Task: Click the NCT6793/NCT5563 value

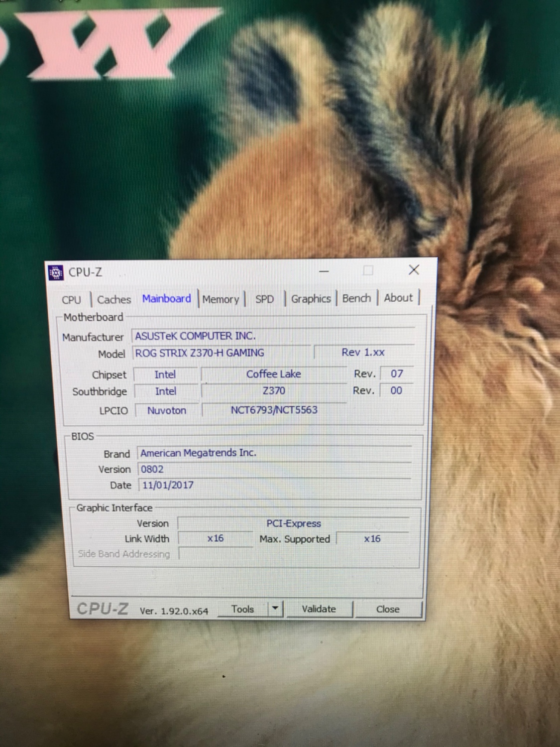Action: 274,410
